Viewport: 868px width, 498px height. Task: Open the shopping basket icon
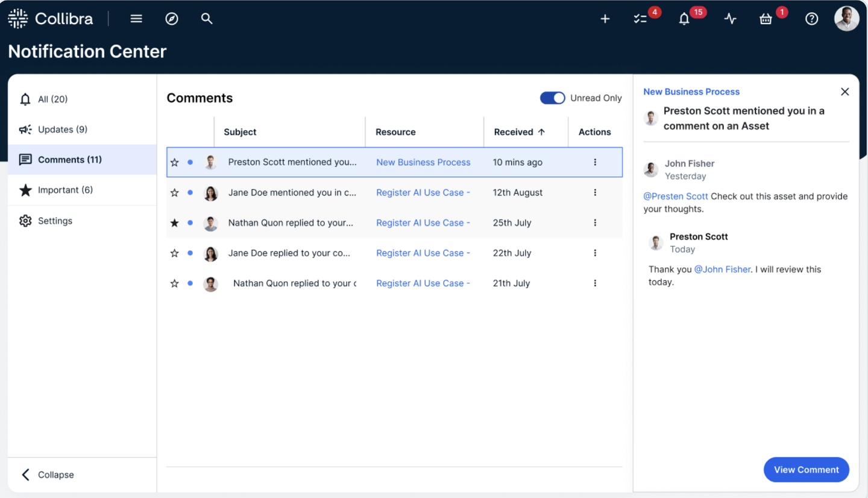pos(766,19)
